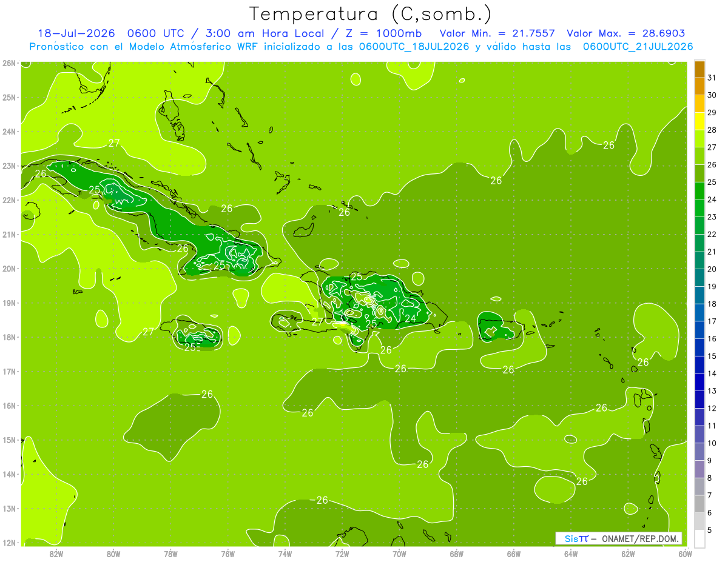Click the 62W longitude axis label
This screenshot has height=562, width=728.
click(x=628, y=554)
